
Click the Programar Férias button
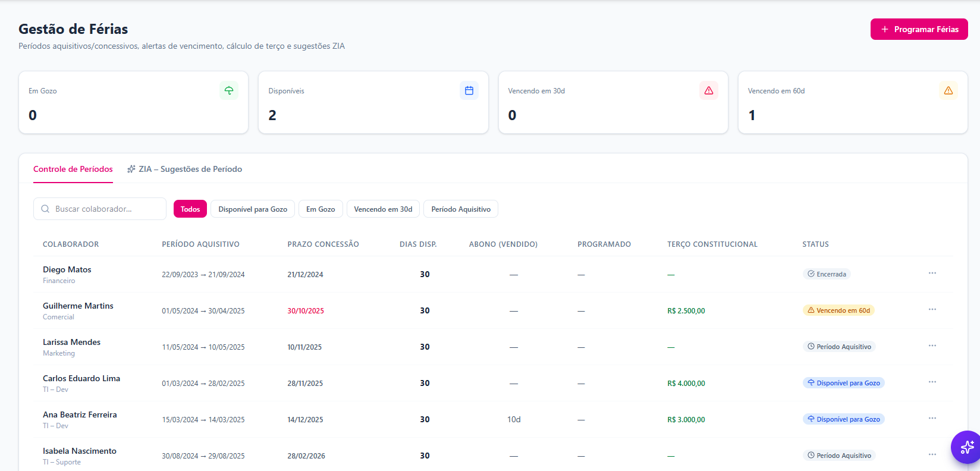(919, 29)
